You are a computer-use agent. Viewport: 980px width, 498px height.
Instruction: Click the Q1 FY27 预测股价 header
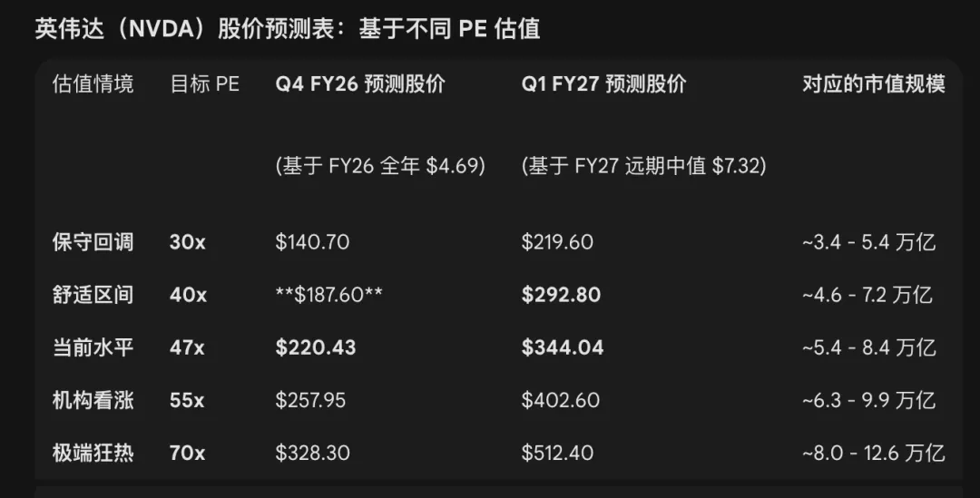pos(603,84)
